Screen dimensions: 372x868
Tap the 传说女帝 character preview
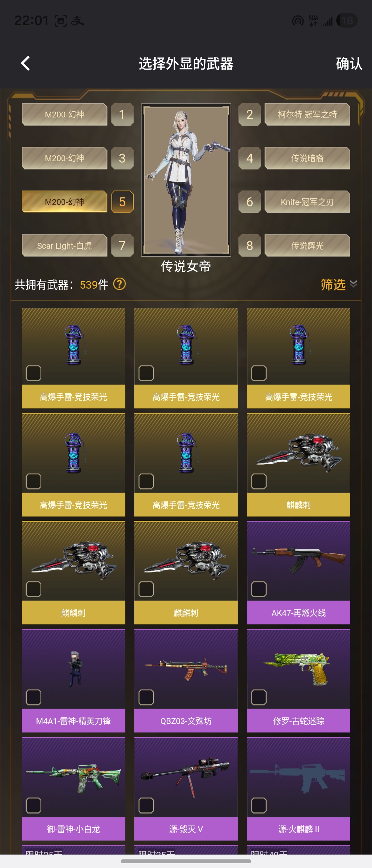pyautogui.click(x=186, y=180)
